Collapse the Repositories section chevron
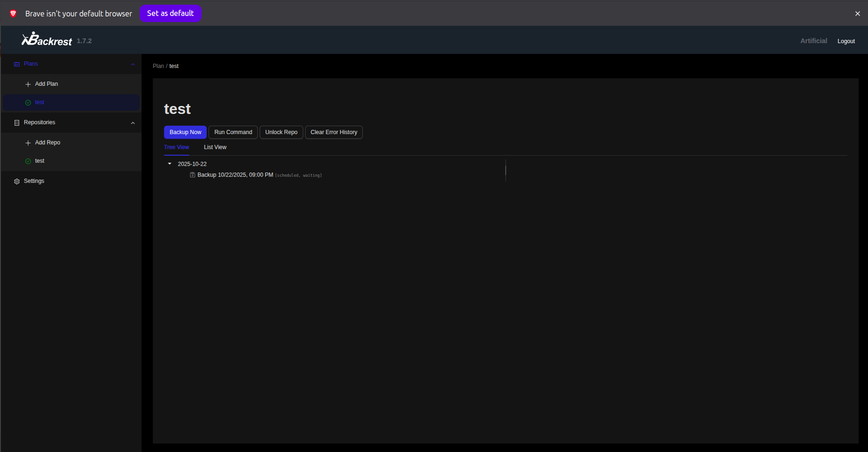Viewport: 868px width, 452px height. [x=133, y=123]
